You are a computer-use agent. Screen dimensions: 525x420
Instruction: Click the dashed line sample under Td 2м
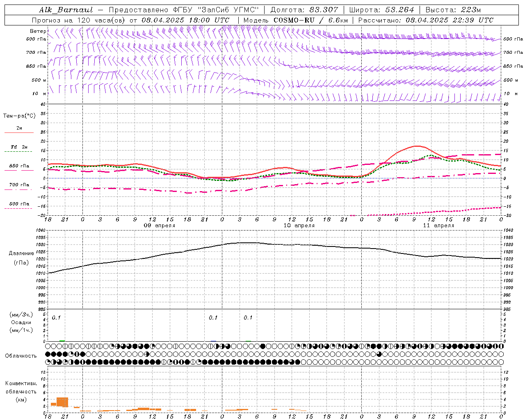pyautogui.click(x=19, y=152)
